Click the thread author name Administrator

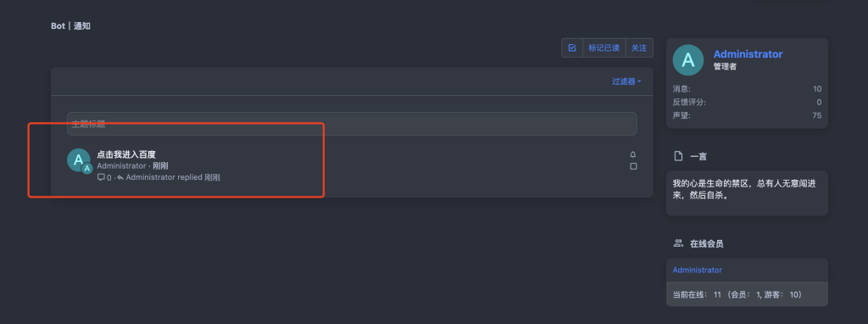point(121,166)
